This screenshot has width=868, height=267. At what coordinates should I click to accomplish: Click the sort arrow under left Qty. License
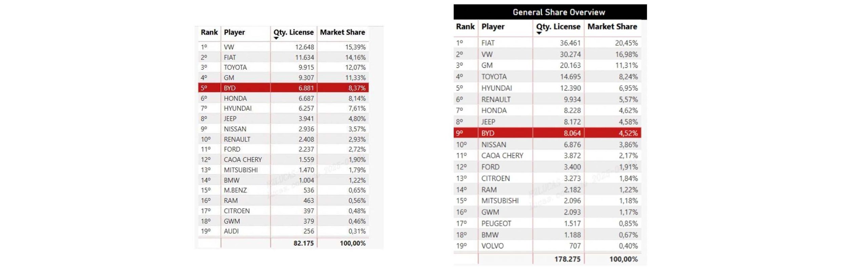click(x=276, y=38)
